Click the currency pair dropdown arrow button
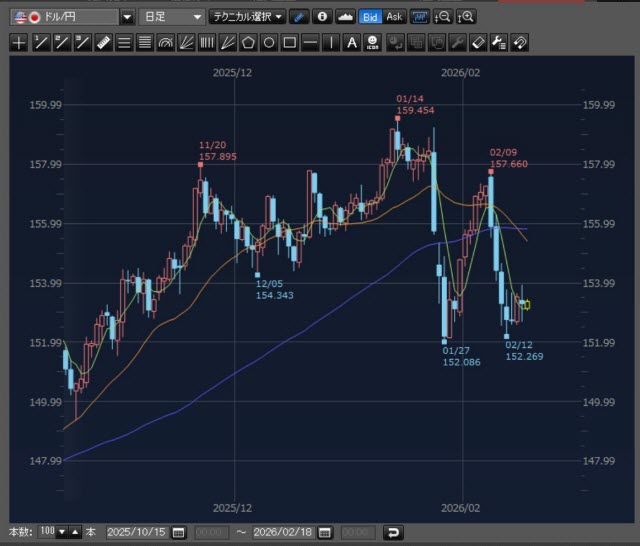Screen dimensions: 640x546 point(127,17)
